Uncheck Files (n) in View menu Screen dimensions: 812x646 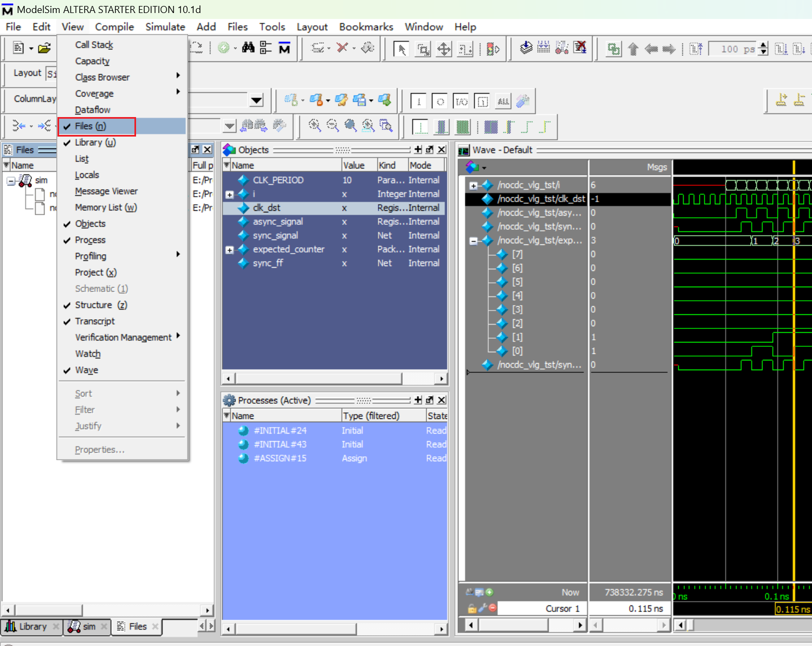(x=122, y=126)
